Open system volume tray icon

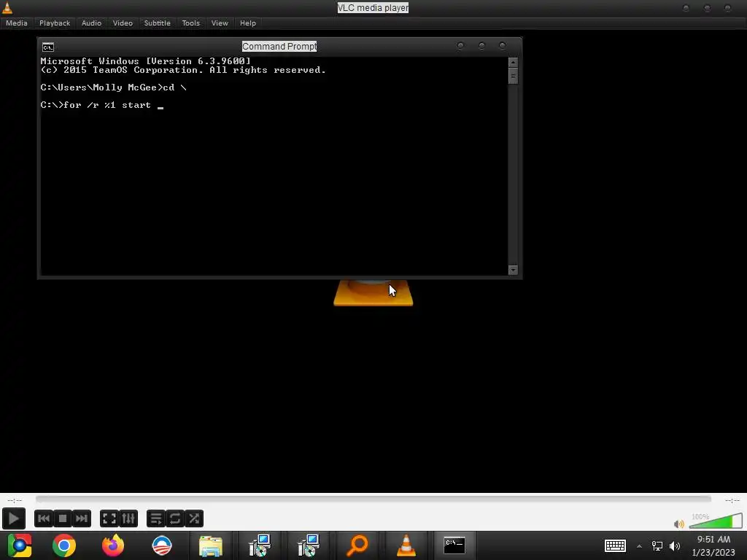pos(675,545)
